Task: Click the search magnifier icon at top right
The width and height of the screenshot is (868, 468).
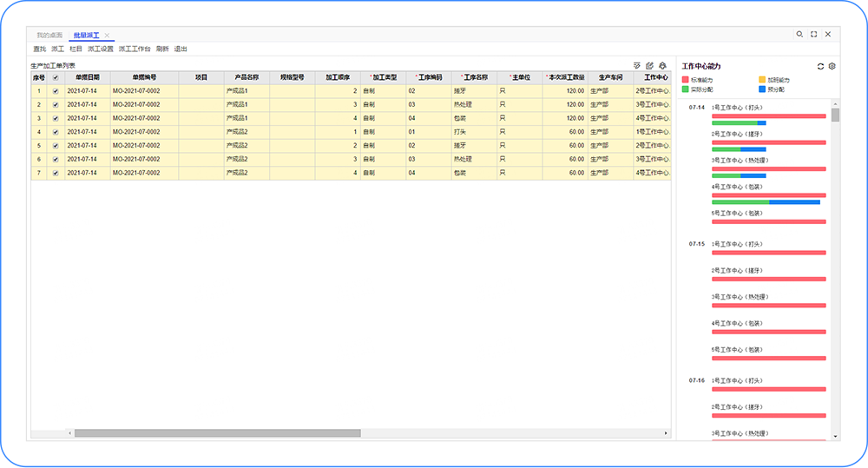Action: pyautogui.click(x=799, y=35)
